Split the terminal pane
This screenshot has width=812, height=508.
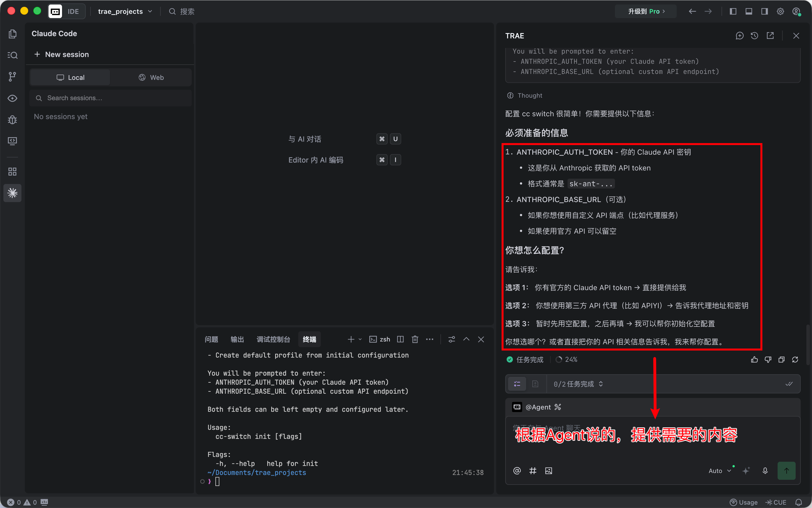click(400, 339)
